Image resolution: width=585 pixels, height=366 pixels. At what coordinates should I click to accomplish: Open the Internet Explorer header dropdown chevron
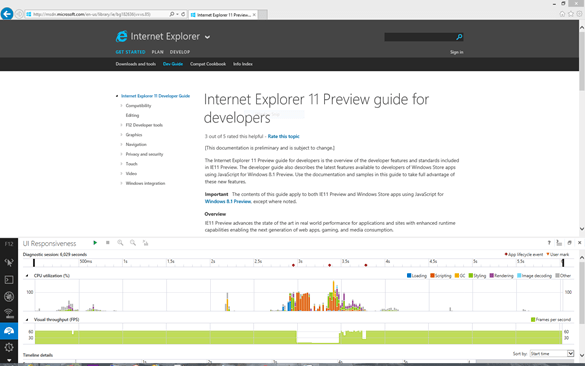[207, 37]
